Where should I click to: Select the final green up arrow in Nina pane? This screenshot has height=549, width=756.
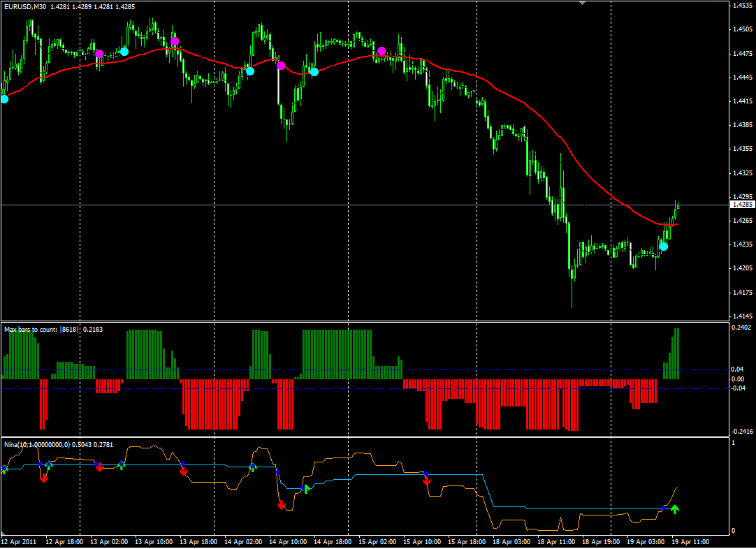pyautogui.click(x=674, y=509)
